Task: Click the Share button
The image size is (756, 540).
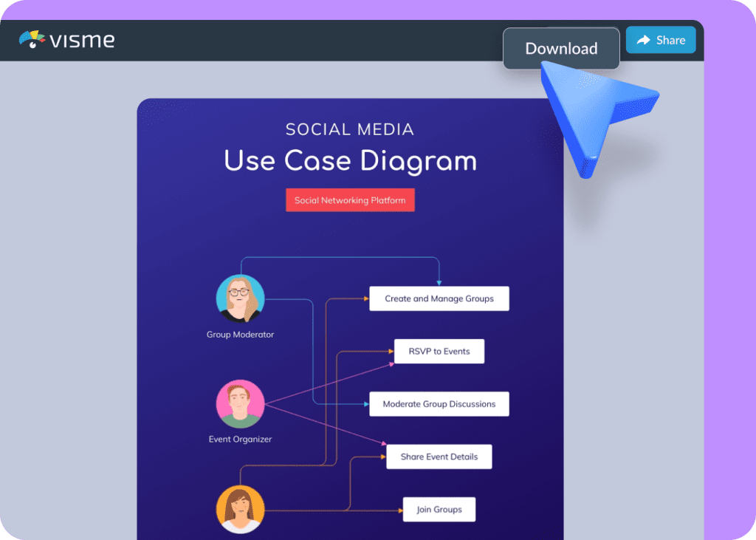Action: point(660,40)
